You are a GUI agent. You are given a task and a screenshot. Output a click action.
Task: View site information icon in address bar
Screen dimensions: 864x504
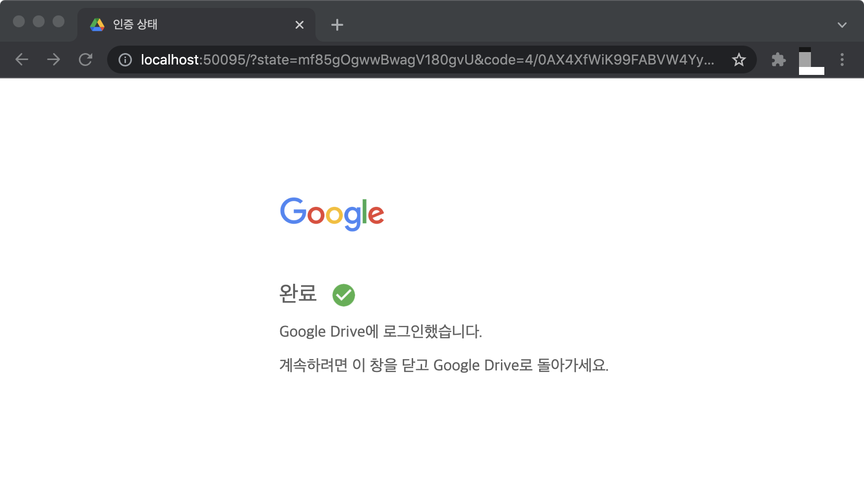click(x=125, y=60)
